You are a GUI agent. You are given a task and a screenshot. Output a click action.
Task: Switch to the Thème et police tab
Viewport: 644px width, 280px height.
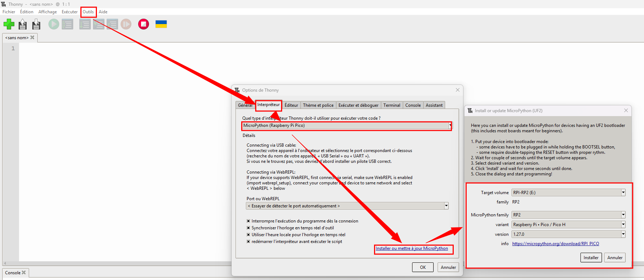click(318, 105)
